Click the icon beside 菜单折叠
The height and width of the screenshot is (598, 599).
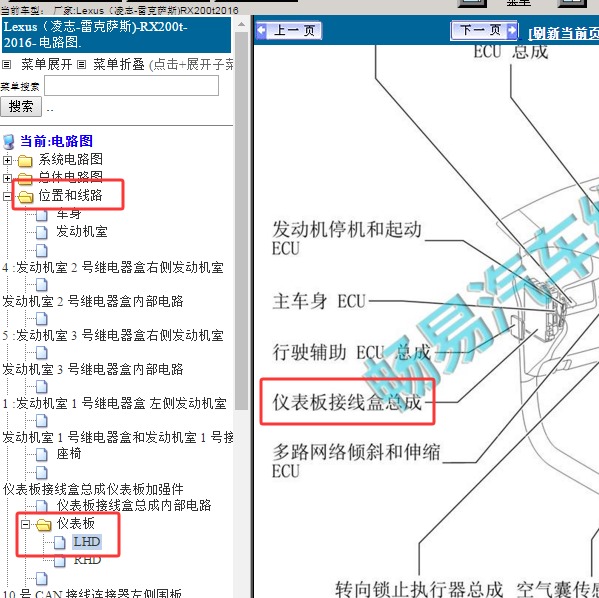81,64
